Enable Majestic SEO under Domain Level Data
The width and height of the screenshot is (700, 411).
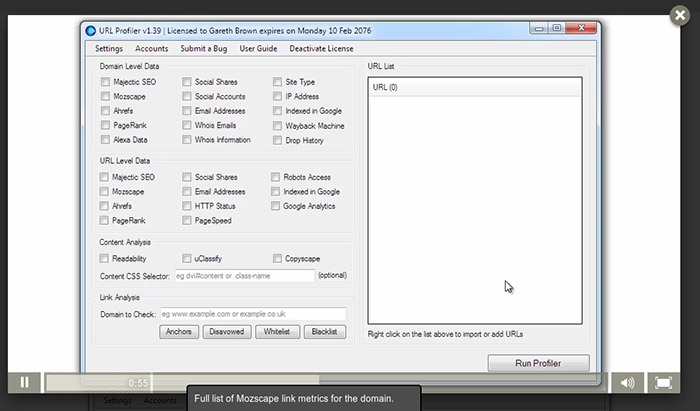click(105, 82)
